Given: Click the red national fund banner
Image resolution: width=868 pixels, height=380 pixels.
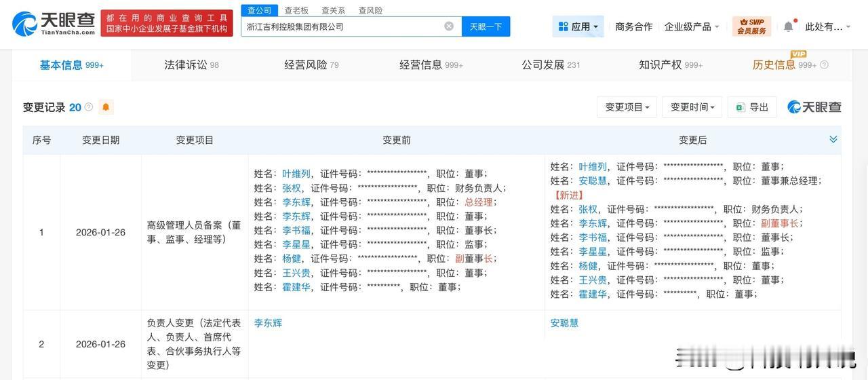Looking at the screenshot, I should point(167,23).
